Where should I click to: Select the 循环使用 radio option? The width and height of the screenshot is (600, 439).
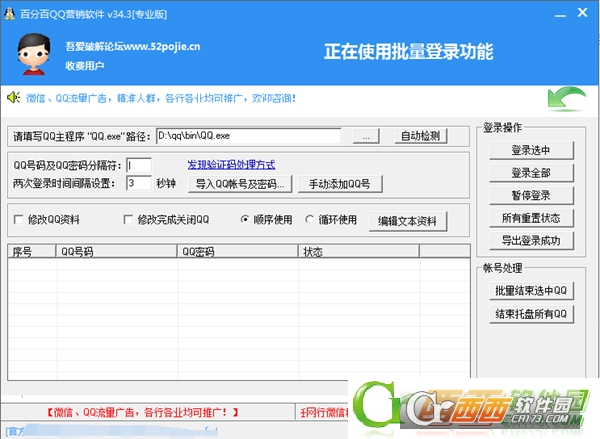click(x=309, y=219)
